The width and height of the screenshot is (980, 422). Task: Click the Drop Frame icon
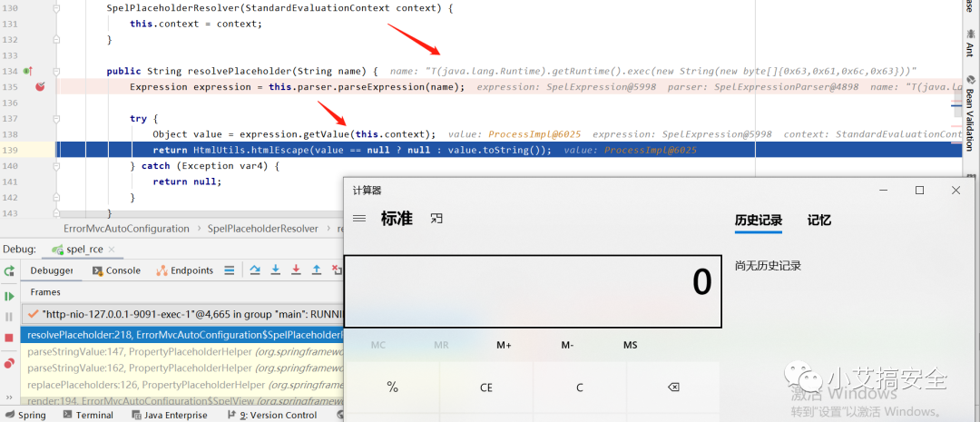click(337, 270)
